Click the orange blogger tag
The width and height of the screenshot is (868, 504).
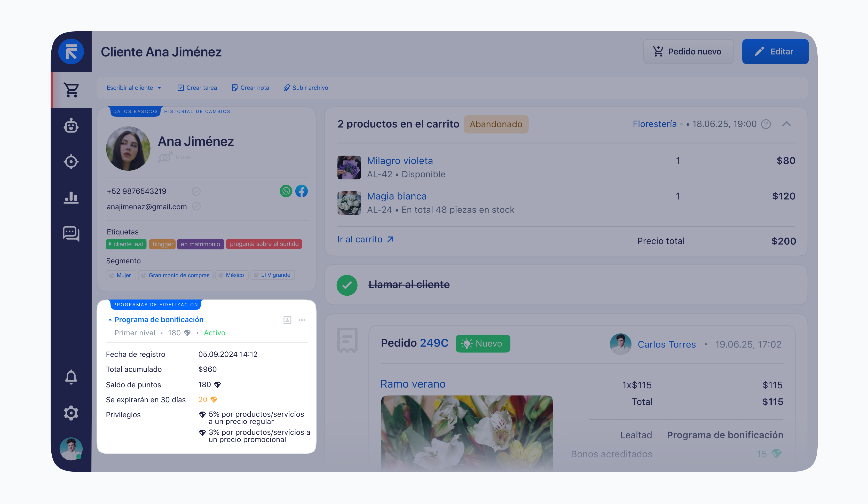[x=163, y=244]
